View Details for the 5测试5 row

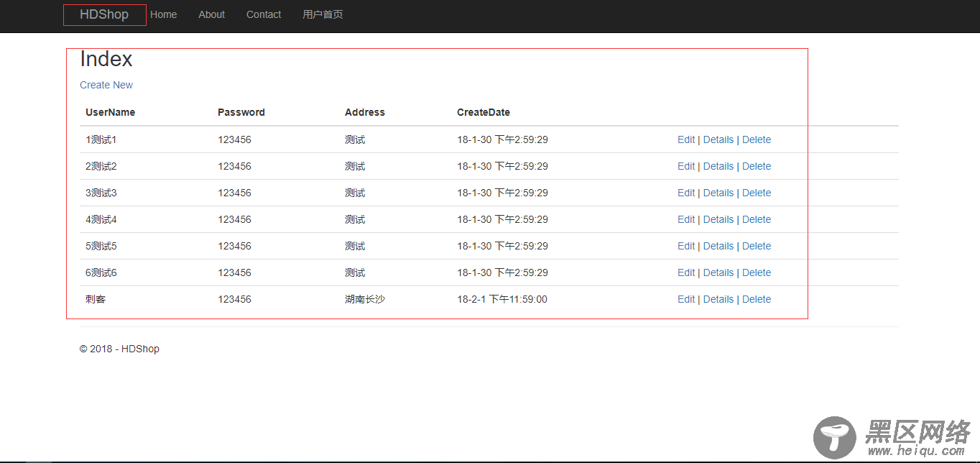coord(718,246)
